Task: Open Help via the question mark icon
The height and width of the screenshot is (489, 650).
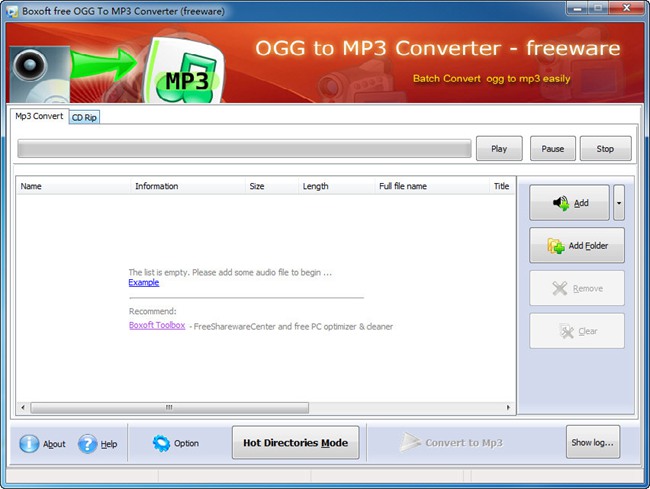Action: [87, 443]
